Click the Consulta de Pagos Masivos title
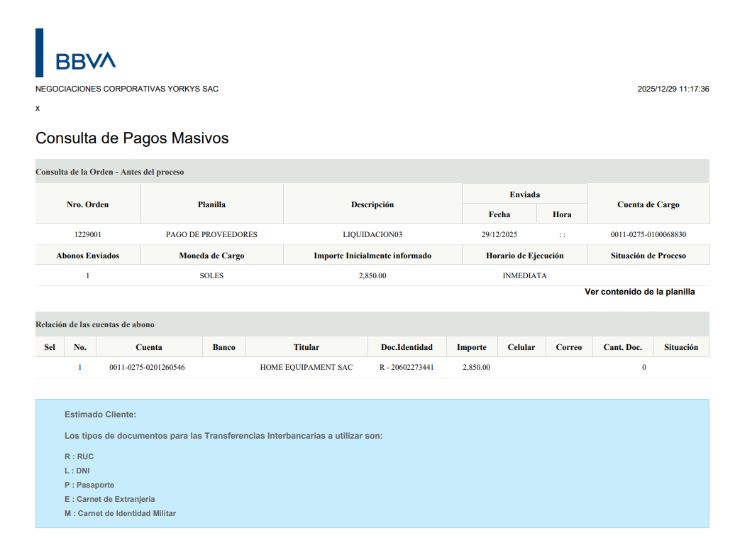 tap(132, 138)
